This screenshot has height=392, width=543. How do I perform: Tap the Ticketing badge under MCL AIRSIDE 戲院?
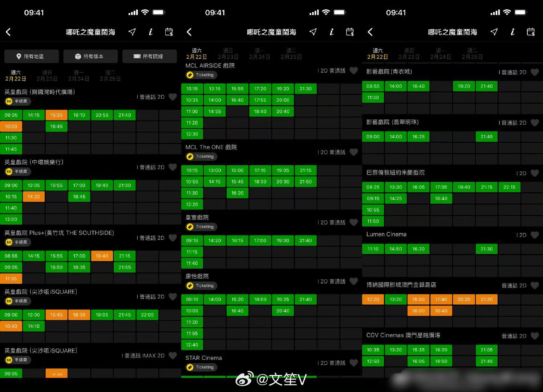201,75
